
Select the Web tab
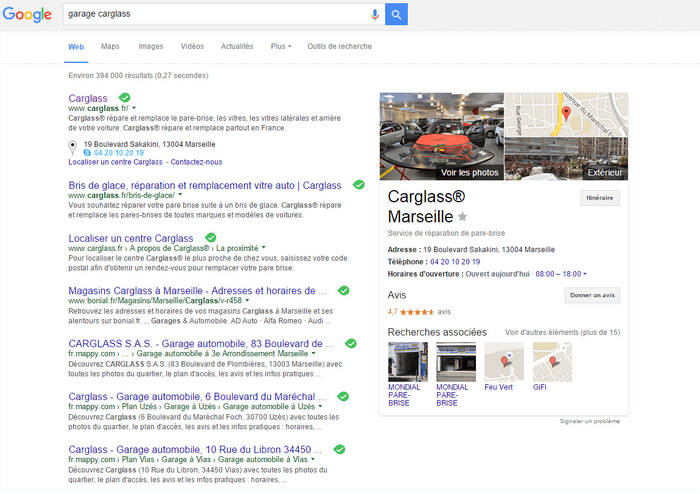[76, 47]
